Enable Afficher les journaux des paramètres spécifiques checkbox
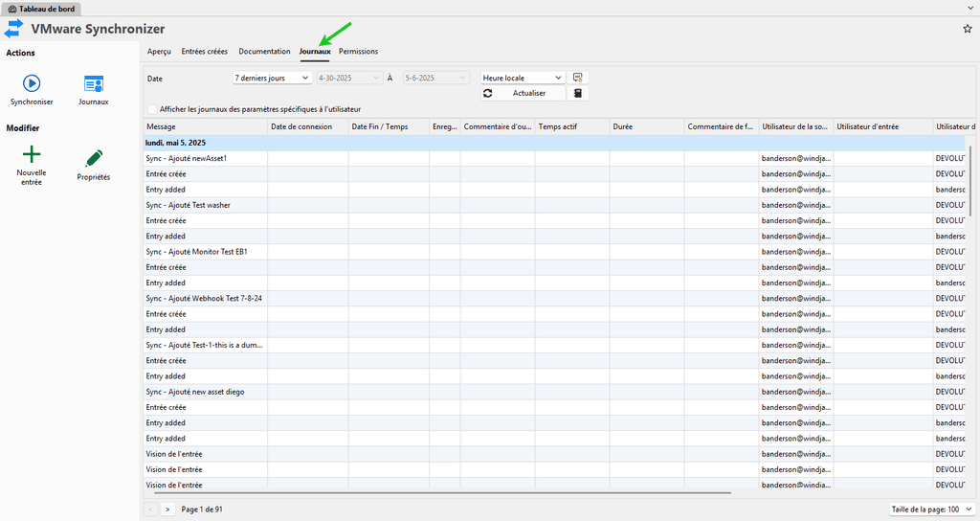Screen dimensions: 980x521 pyautogui.click(x=152, y=109)
